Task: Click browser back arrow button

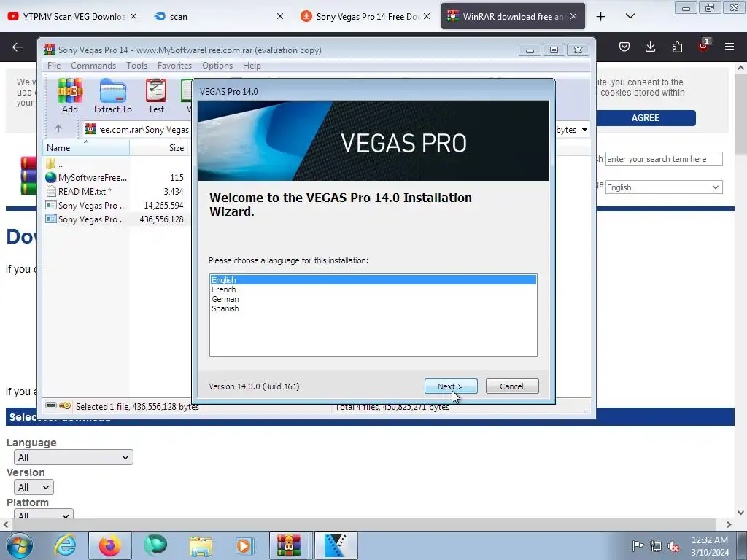Action: [18, 47]
